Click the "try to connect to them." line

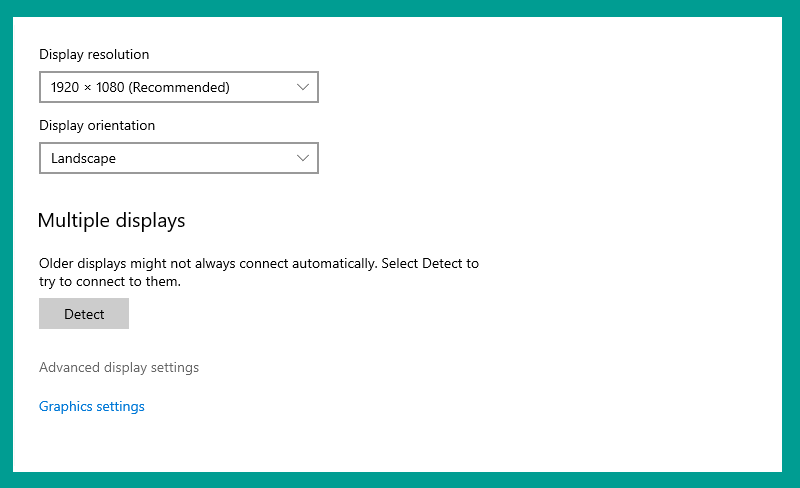pos(110,281)
